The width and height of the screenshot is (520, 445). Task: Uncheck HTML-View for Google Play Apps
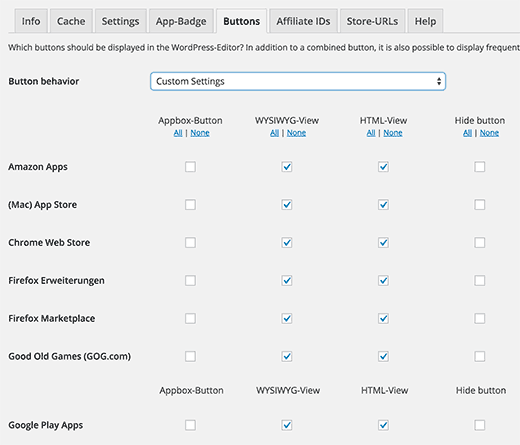click(x=383, y=425)
